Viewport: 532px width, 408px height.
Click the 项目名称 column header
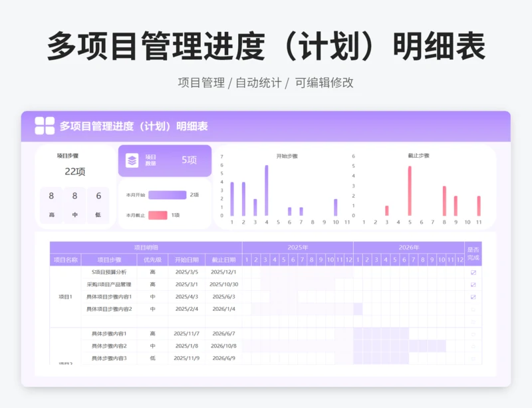65,260
